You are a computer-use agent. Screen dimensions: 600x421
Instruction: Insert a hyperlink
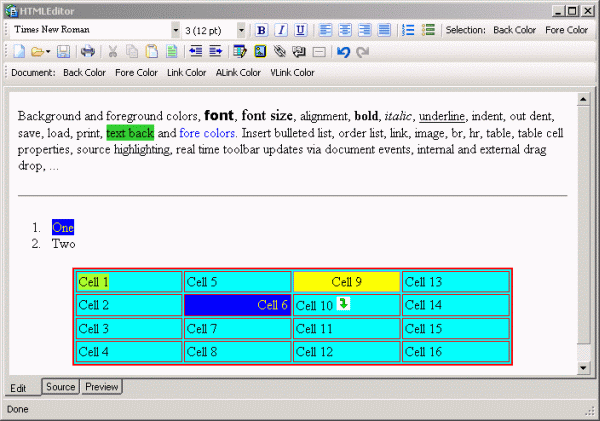click(x=280, y=51)
